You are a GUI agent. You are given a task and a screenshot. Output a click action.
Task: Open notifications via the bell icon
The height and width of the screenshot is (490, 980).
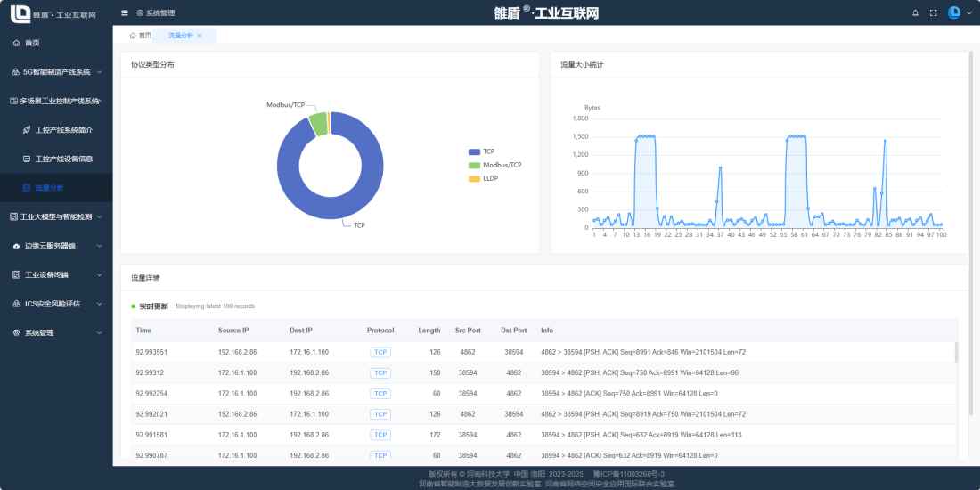pos(915,12)
